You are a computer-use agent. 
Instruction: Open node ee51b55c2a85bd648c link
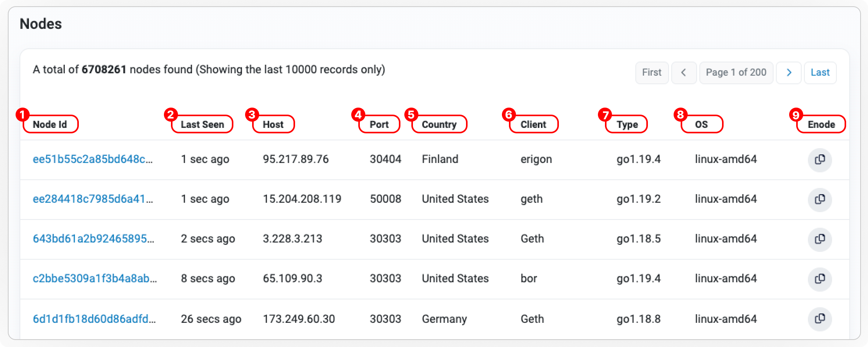92,159
